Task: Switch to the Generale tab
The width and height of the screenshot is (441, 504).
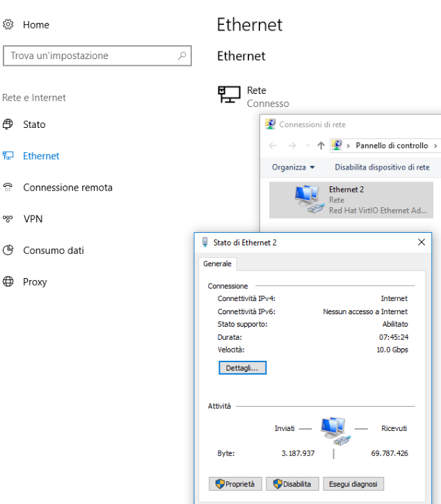Action: coord(218,264)
